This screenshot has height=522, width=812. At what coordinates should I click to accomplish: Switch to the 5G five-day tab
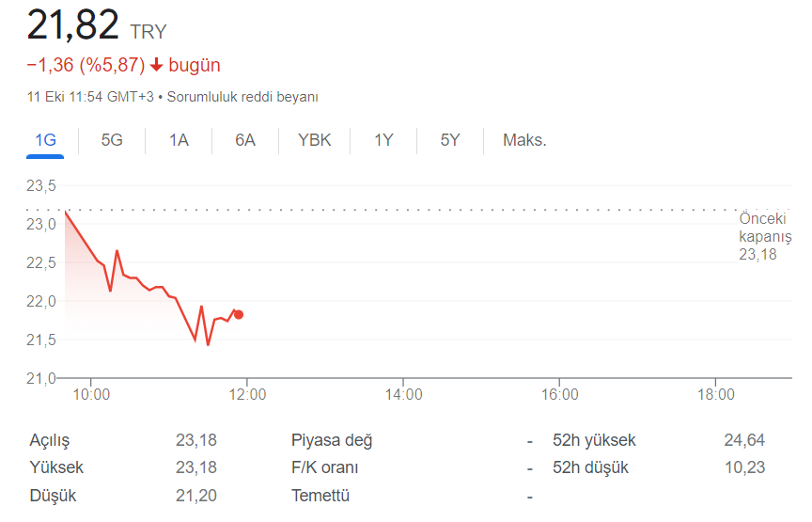pyautogui.click(x=112, y=140)
